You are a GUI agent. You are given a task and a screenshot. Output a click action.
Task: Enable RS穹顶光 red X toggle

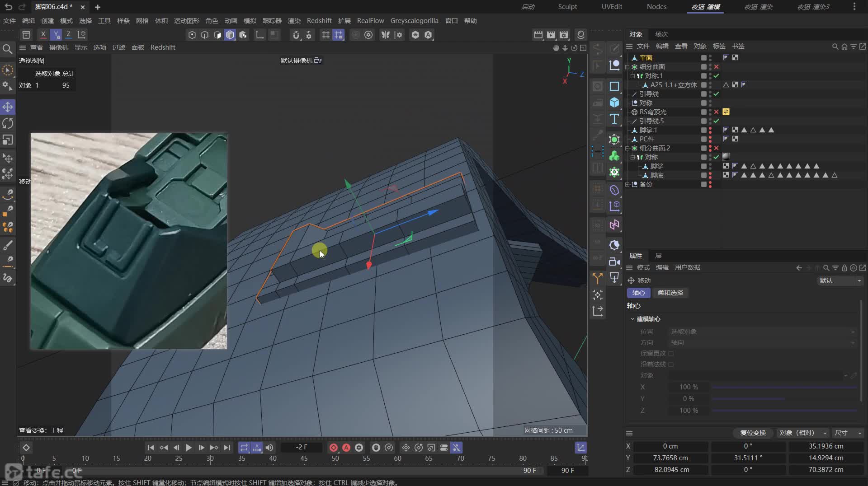[716, 112]
